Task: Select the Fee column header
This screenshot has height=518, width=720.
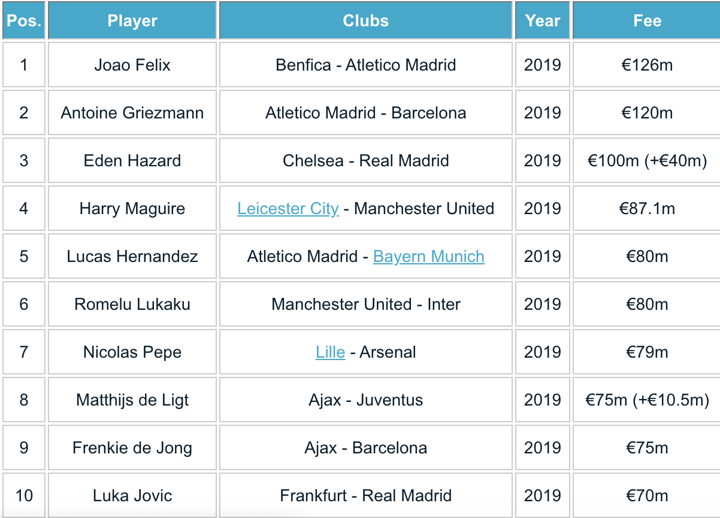Action: coord(646,20)
